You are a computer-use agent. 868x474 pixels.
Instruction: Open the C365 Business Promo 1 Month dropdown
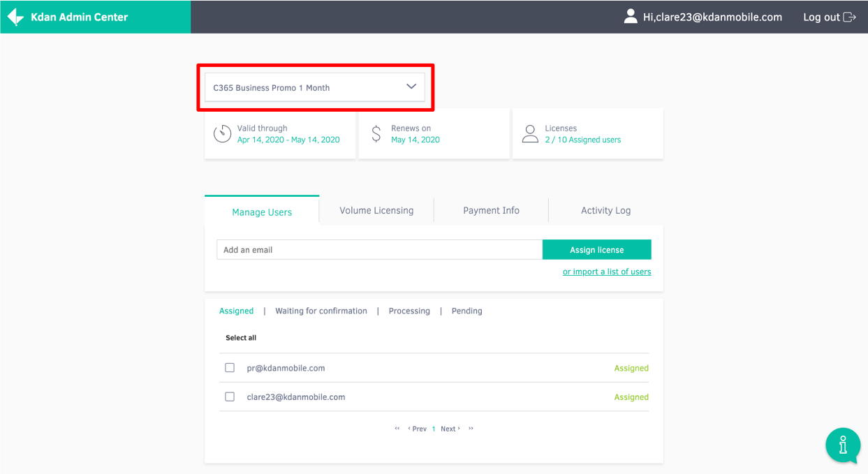pyautogui.click(x=314, y=87)
